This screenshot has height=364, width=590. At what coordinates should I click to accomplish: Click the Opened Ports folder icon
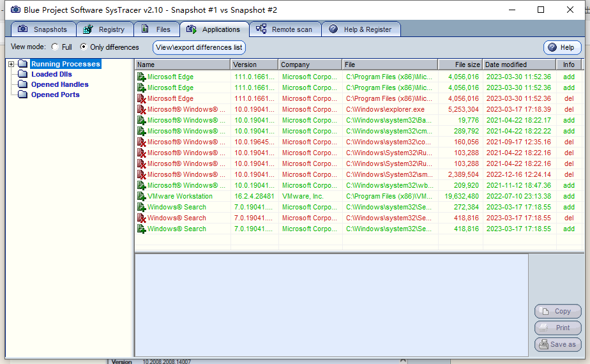23,94
